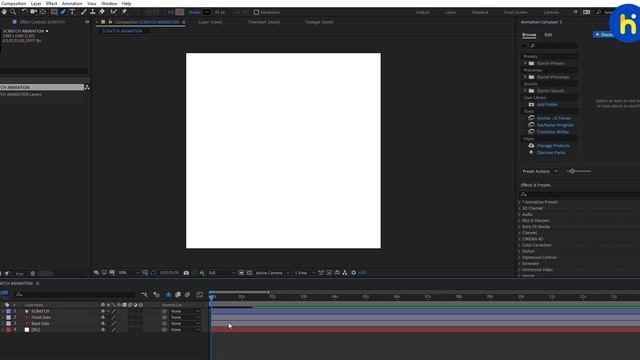Switch to Edit tab in Animation Composer
The image size is (640, 360).
click(x=548, y=35)
